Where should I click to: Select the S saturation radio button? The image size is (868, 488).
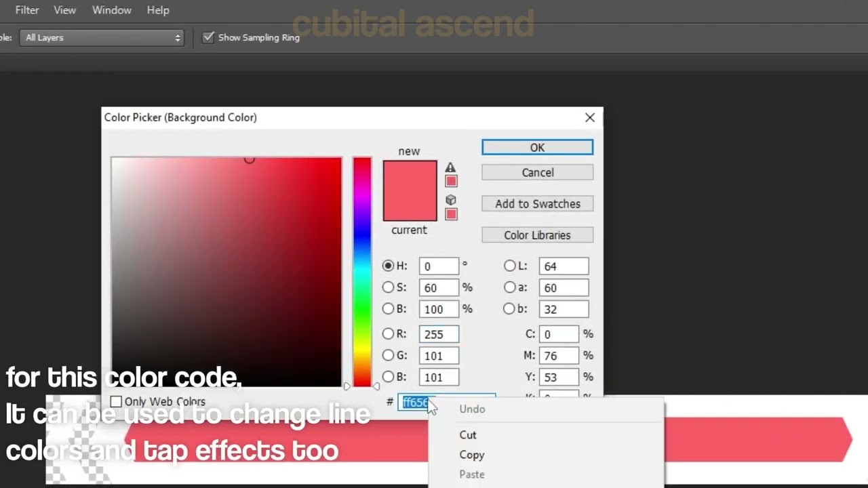(x=388, y=287)
